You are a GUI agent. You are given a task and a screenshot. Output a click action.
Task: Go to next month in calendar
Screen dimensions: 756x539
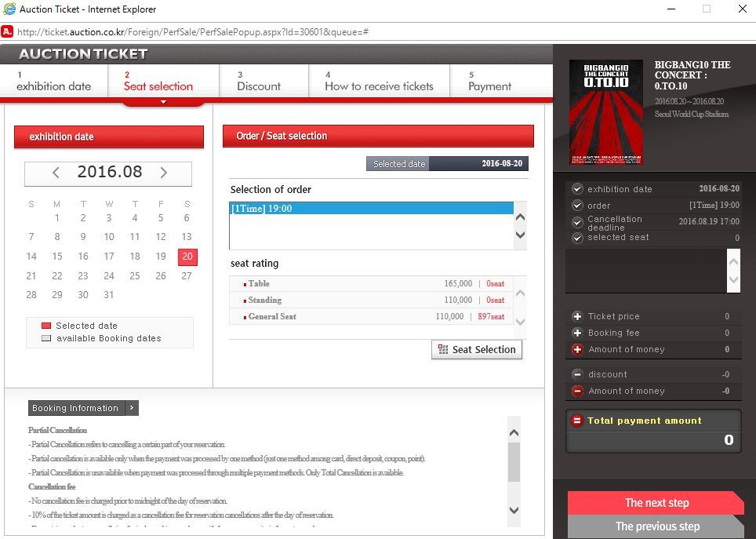[x=164, y=173]
